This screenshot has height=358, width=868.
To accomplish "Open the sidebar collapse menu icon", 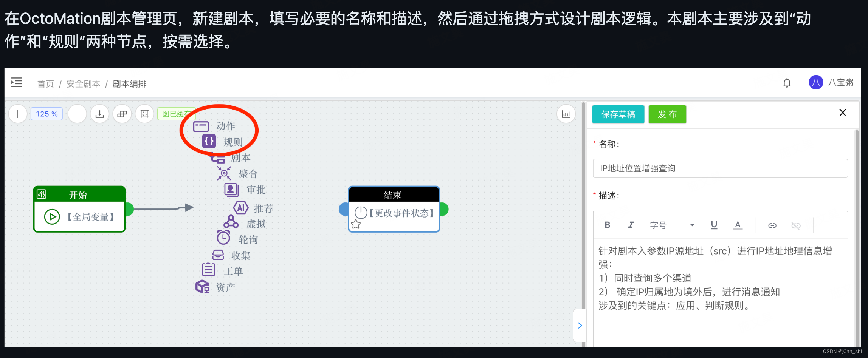I will click(16, 82).
